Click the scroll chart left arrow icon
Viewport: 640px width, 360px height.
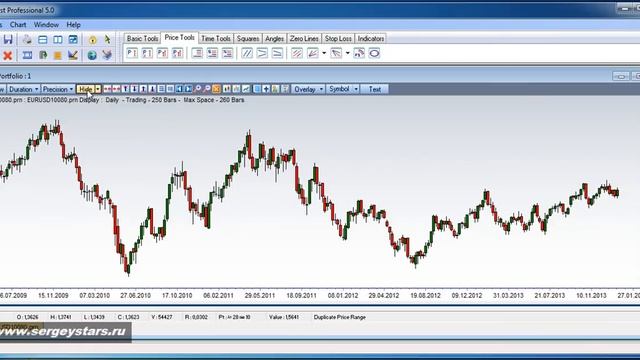point(179,89)
